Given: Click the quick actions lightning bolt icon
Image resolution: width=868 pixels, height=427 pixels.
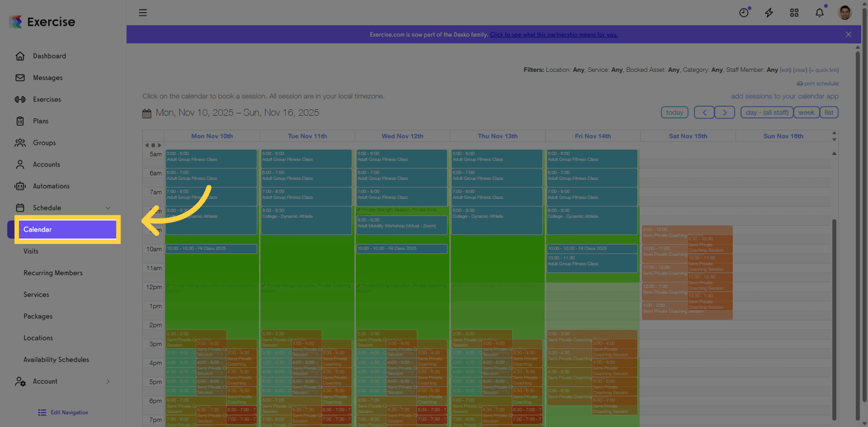Looking at the screenshot, I should pos(768,12).
